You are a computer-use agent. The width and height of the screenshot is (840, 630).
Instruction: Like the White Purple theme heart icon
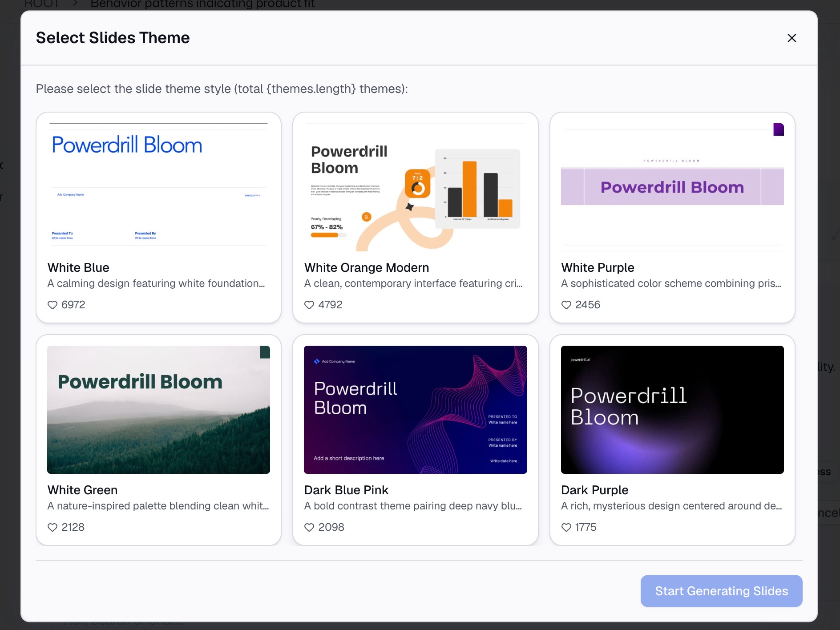566,305
